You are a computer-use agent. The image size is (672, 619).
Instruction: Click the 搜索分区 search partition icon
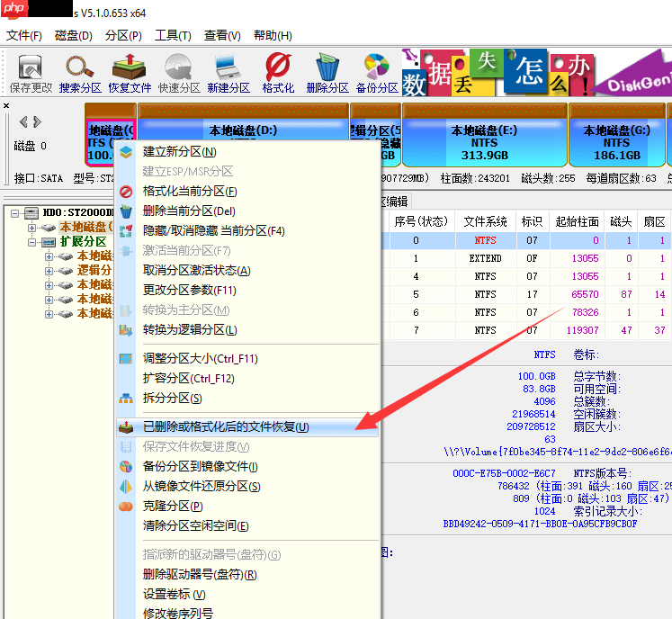click(80, 72)
